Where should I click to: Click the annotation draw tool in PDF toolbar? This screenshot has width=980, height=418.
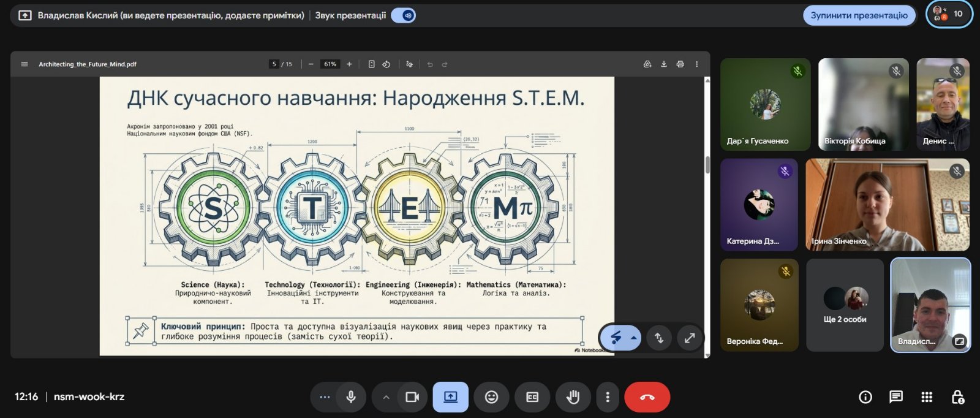pos(409,64)
